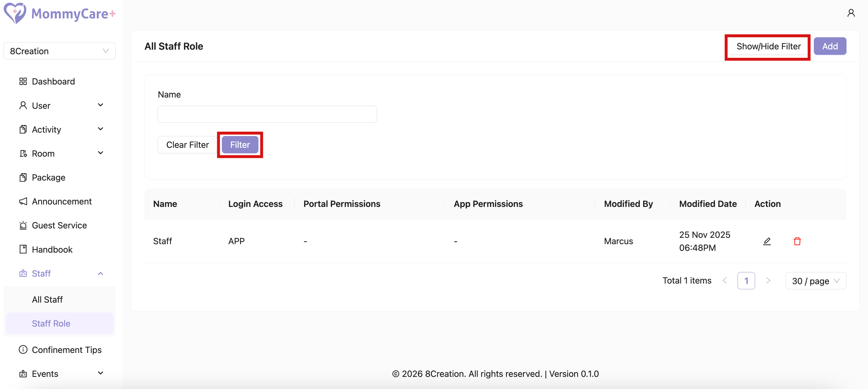
Task: Click the Confinement Tips info icon
Action: (23, 350)
